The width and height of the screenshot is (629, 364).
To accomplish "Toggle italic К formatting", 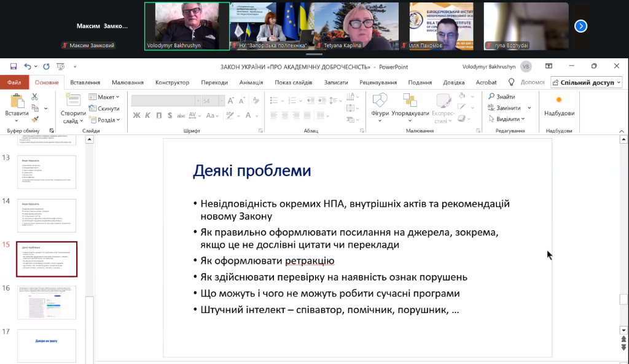I will point(148,115).
